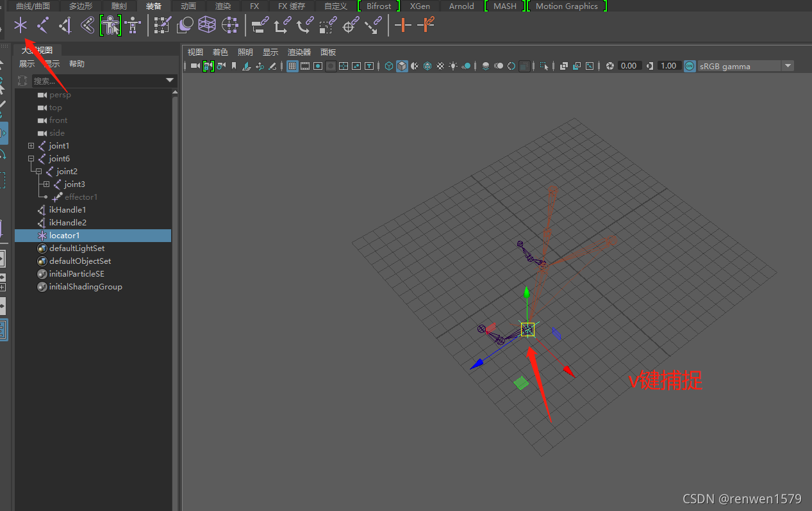Viewport: 812px width, 511px height.
Task: Click the Blend Shape shelf icon
Action: [x=185, y=26]
